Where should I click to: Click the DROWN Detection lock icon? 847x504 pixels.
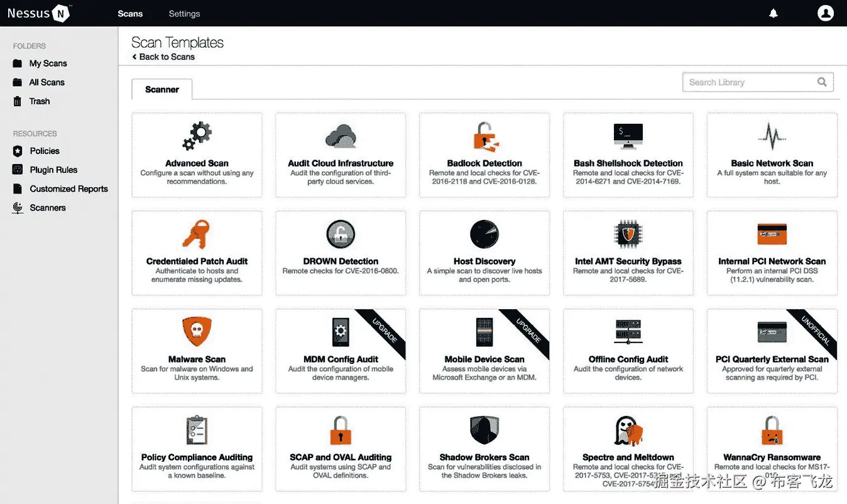[341, 234]
